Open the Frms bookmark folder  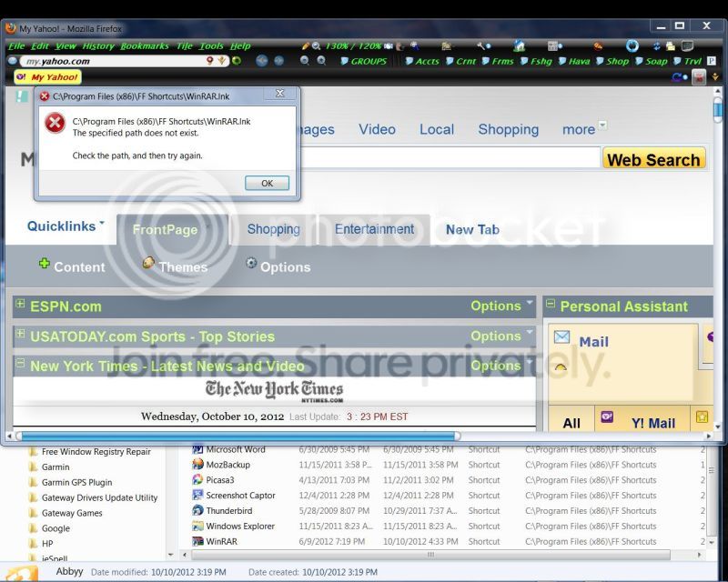point(498,61)
